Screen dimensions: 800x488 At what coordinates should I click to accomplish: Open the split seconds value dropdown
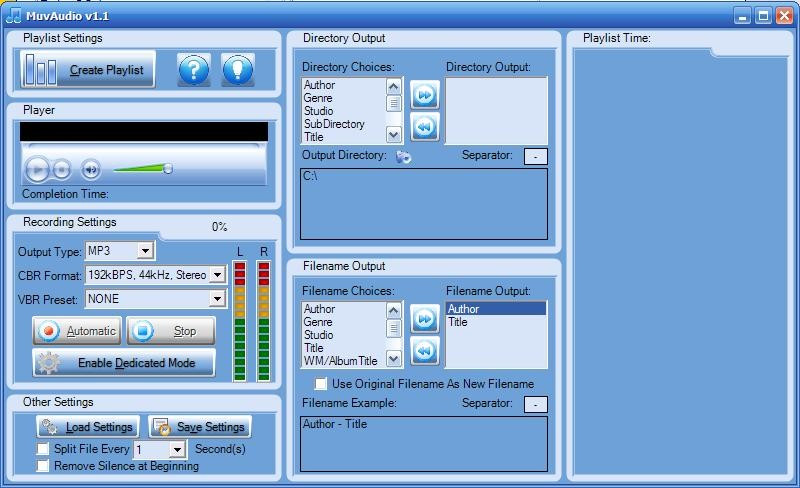[x=177, y=449]
